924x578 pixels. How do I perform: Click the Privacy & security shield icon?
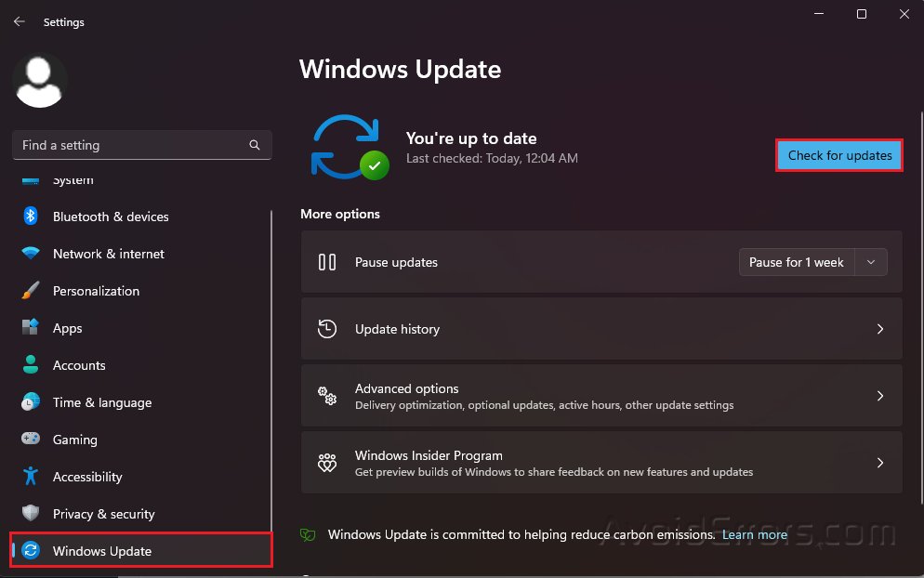coord(31,514)
